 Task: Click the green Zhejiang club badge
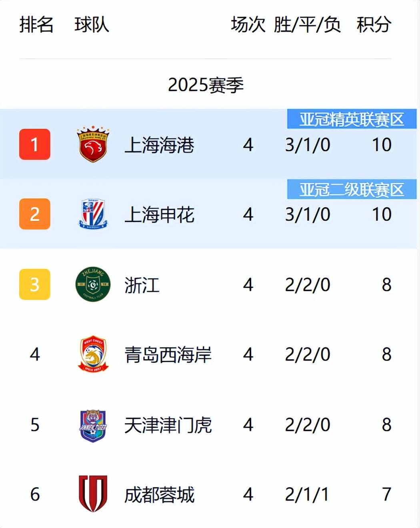[x=93, y=284]
